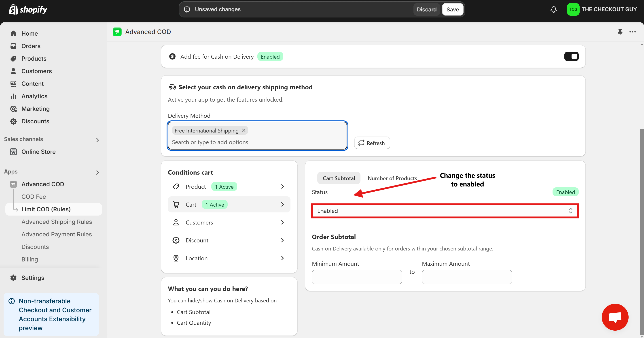This screenshot has width=644, height=338.
Task: Click the info icon in Non-transferable notice
Action: click(x=11, y=301)
